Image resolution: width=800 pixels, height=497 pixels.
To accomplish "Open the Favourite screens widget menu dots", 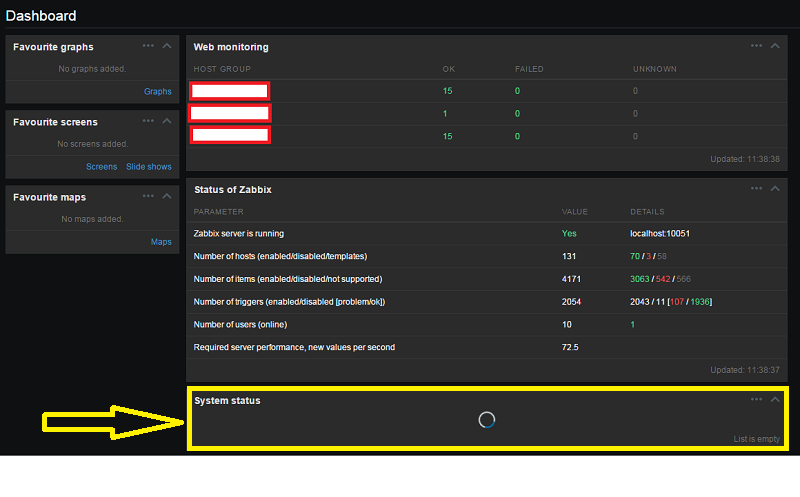I will (x=148, y=120).
